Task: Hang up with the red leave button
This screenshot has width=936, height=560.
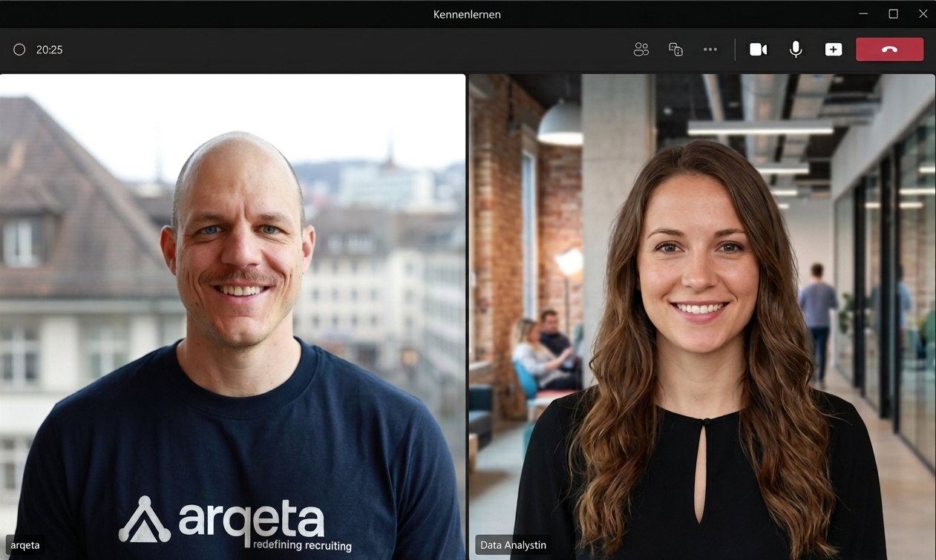Action: tap(889, 50)
